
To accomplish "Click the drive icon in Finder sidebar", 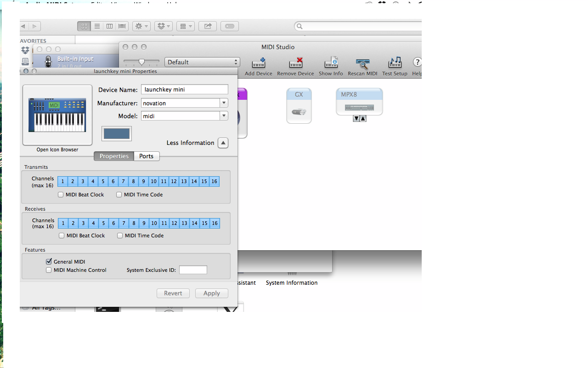I will [25, 61].
